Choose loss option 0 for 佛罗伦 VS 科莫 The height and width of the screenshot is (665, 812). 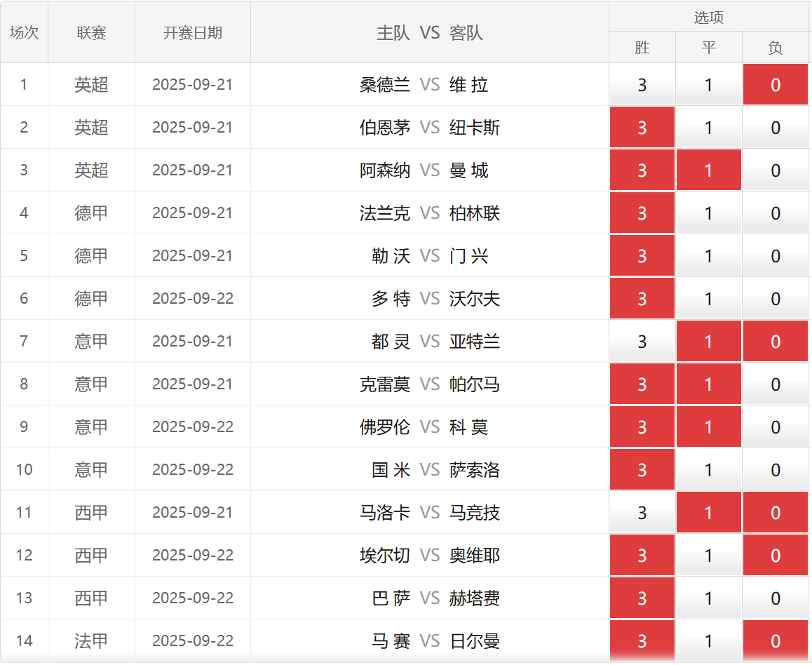click(x=776, y=427)
